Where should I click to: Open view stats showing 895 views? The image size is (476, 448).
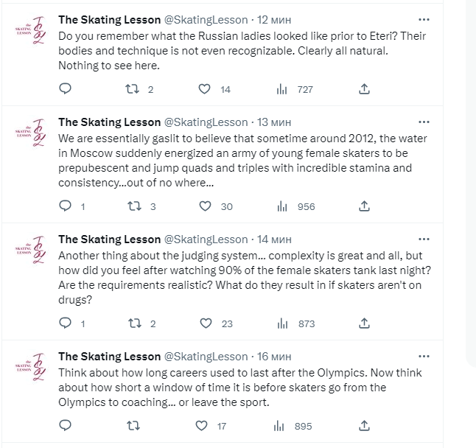(x=281, y=425)
